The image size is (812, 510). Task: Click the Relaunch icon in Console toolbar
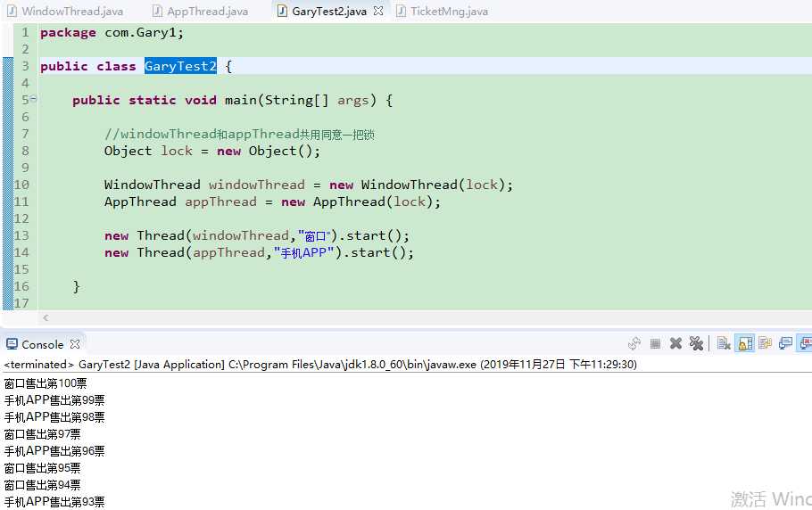tap(634, 343)
